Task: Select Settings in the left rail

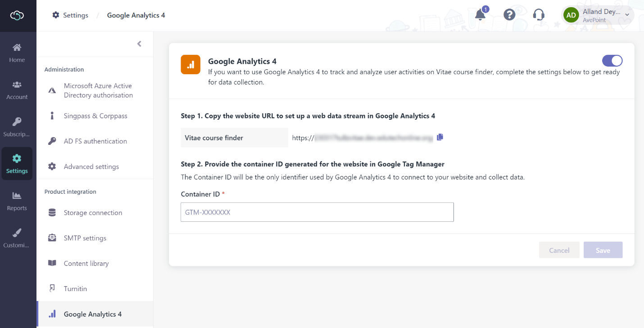Action: [x=17, y=164]
